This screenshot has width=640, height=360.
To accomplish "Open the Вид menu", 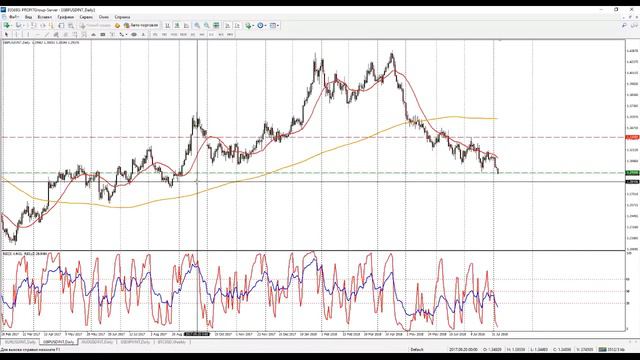I will coord(28,17).
